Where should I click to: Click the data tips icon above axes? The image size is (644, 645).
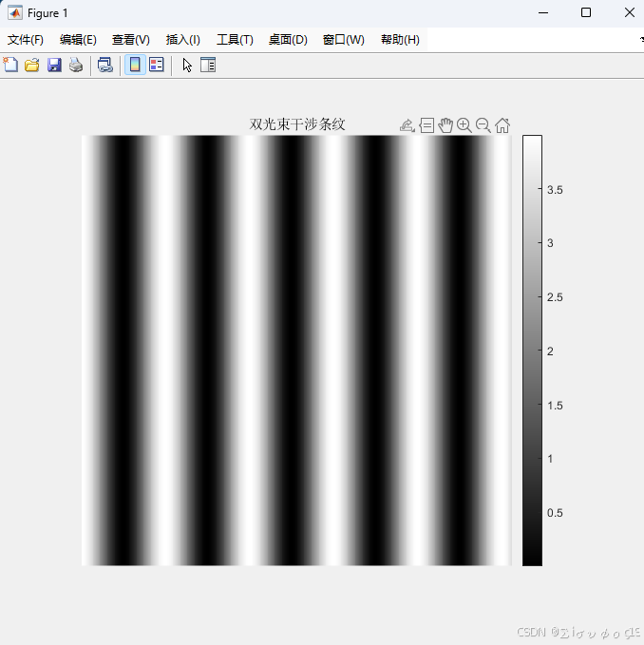tap(426, 125)
